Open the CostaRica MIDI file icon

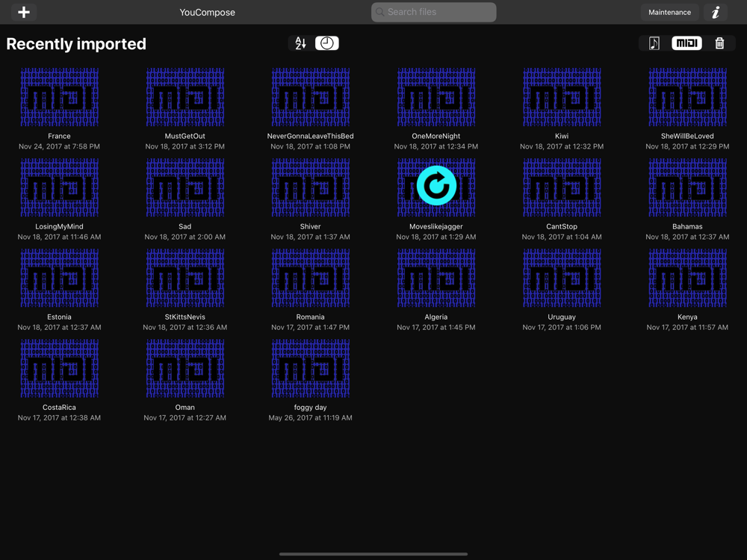[x=59, y=368]
